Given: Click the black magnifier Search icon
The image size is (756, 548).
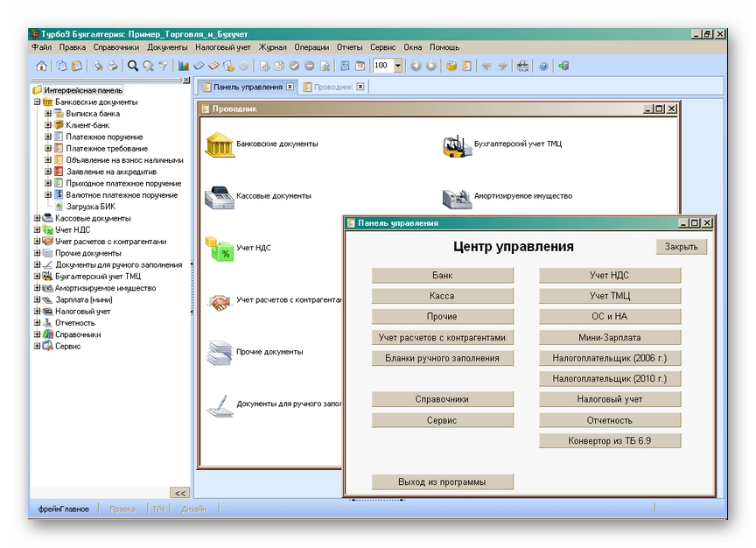Looking at the screenshot, I should pyautogui.click(x=133, y=66).
